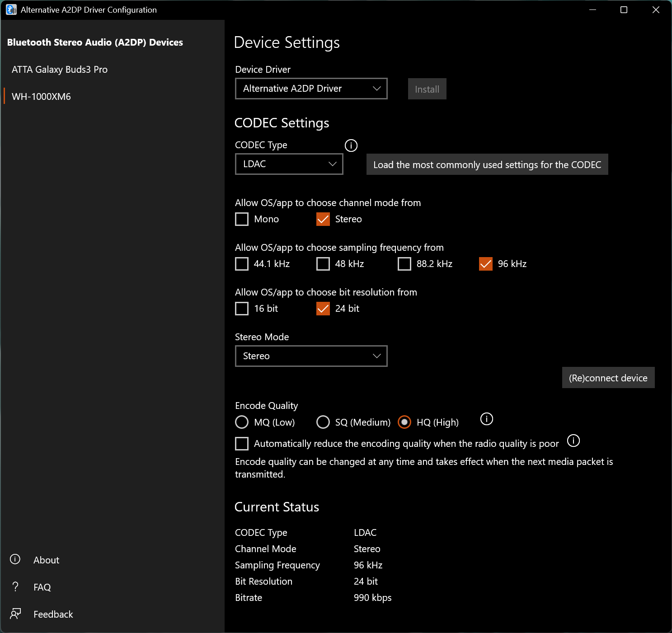Expand the CODEC Type LDAC dropdown
The height and width of the screenshot is (633, 672).
point(289,164)
